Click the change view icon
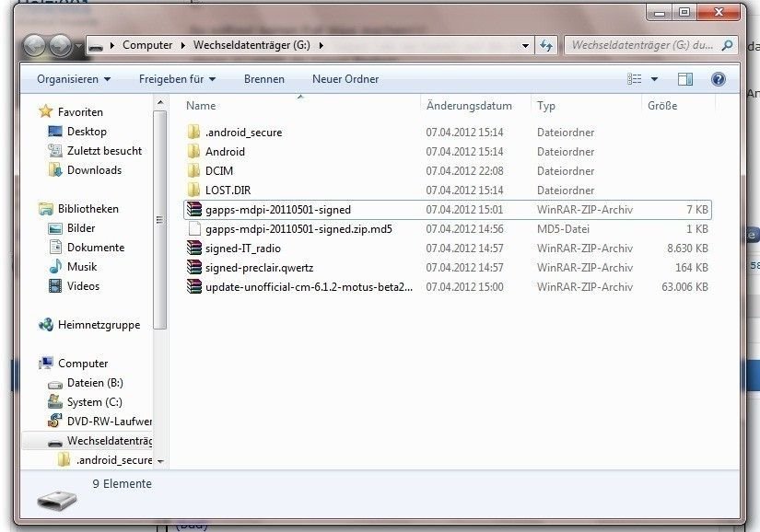760x532 pixels. click(634, 79)
